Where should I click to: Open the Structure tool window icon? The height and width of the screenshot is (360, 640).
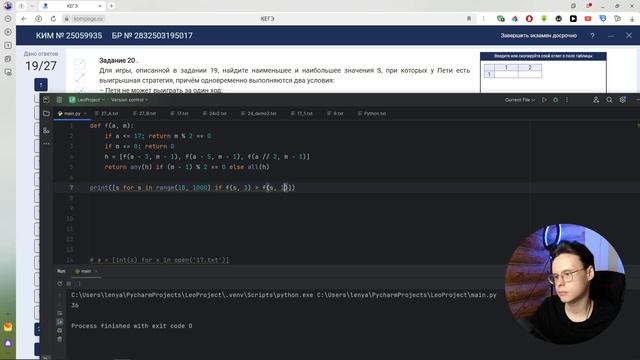[46, 131]
